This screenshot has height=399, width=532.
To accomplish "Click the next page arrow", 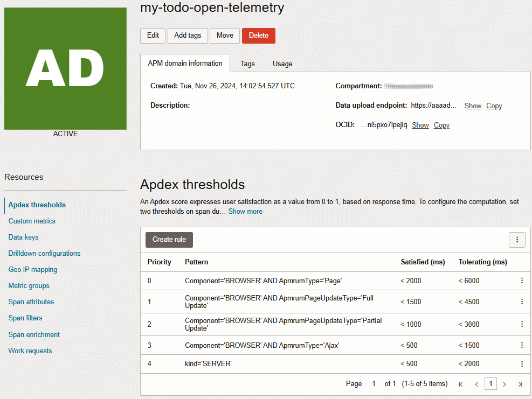I will (504, 383).
